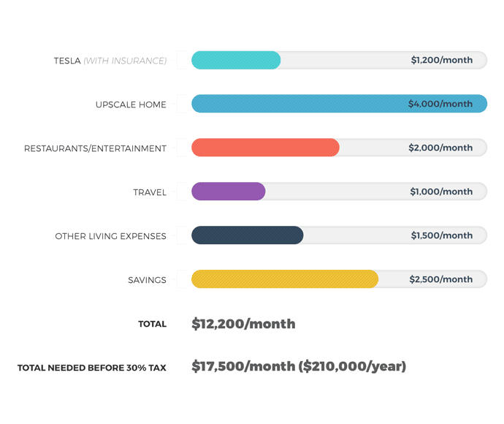Click the purple Travel bar fill

[x=228, y=192]
